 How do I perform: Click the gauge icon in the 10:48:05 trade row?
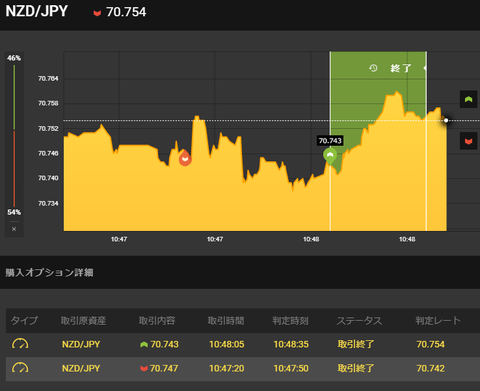(20, 344)
